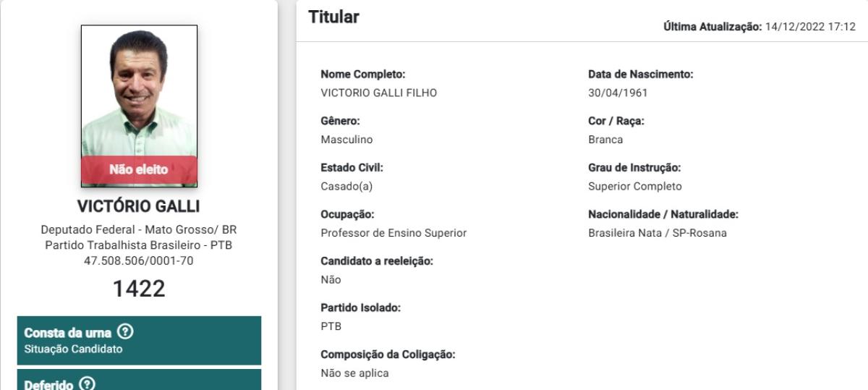Click the Professor de Ensino Superior occupation
The height and width of the screenshot is (390, 868).
tap(393, 233)
